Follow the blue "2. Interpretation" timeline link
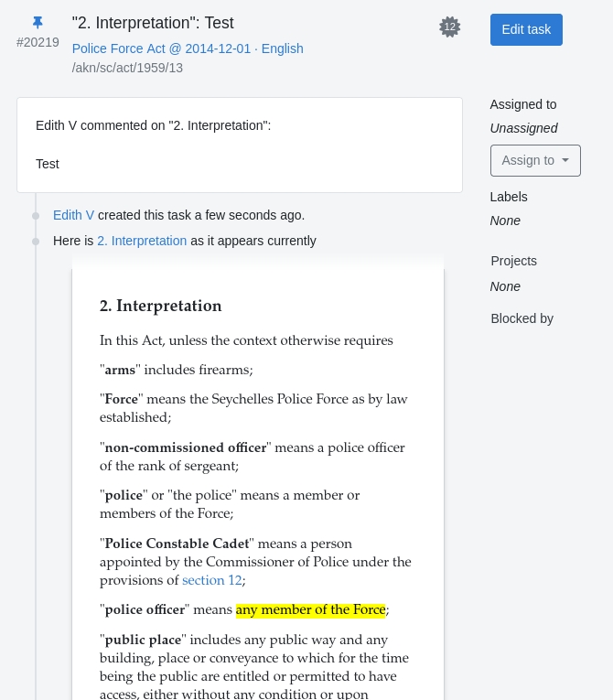Viewport: 613px width, 700px height. coord(142,241)
